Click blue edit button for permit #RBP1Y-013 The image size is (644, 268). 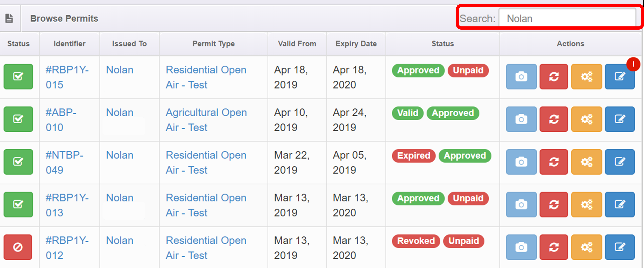point(620,205)
